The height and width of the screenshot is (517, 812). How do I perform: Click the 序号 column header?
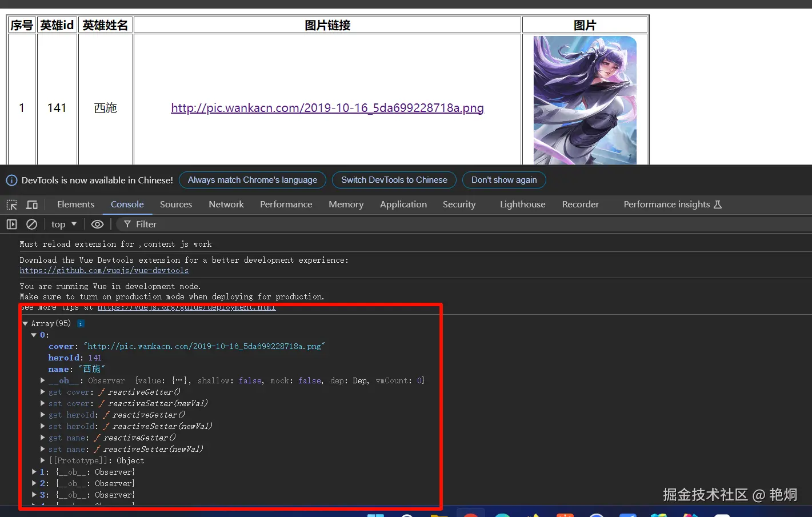click(22, 25)
